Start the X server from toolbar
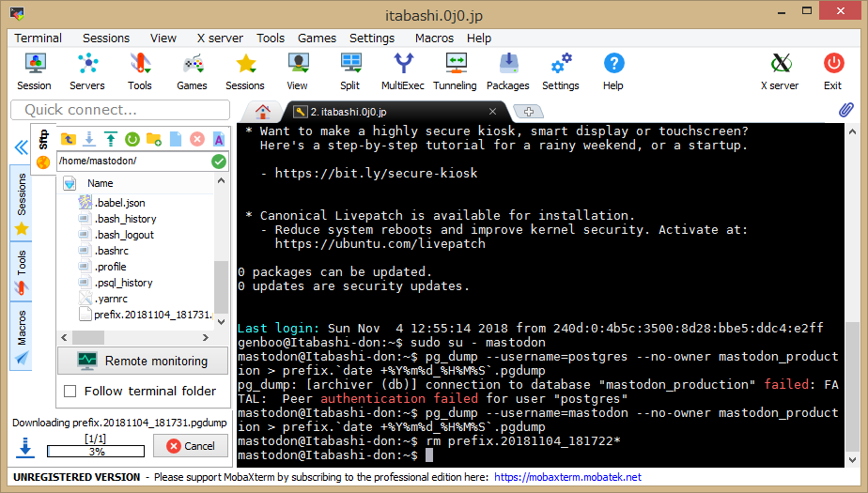This screenshot has height=493, width=868. 780,71
